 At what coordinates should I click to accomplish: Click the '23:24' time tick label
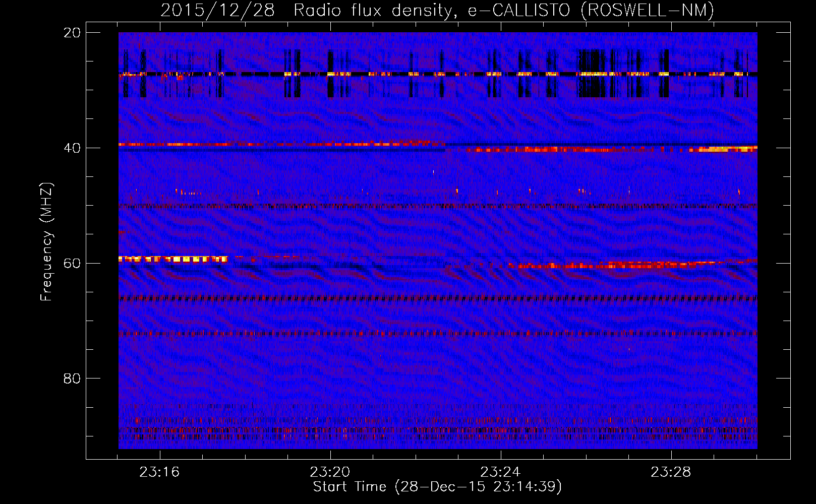pyautogui.click(x=500, y=472)
